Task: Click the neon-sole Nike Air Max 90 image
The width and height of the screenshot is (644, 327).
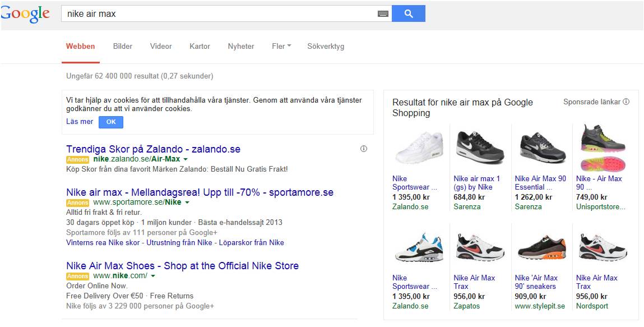Action: click(603, 148)
